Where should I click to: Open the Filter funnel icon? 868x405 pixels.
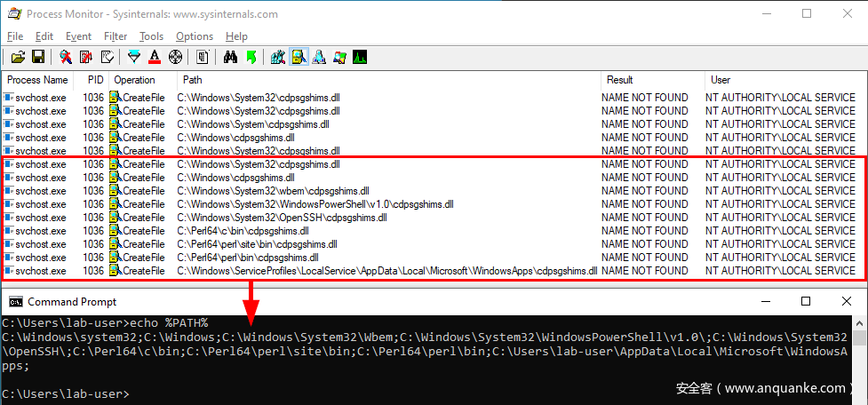[134, 58]
